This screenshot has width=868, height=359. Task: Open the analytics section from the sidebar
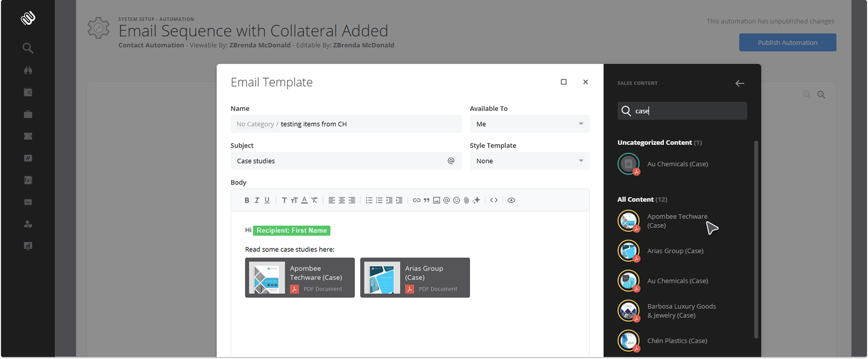click(x=28, y=246)
